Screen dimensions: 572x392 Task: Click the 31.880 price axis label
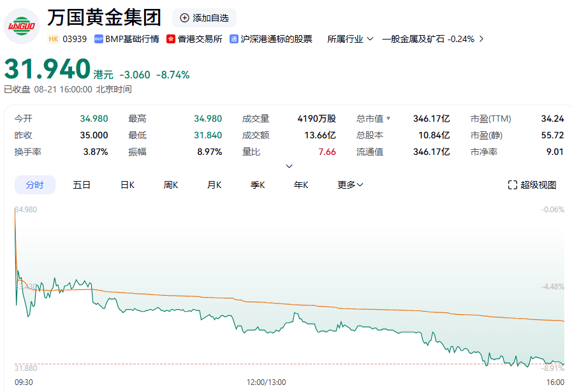(x=26, y=368)
